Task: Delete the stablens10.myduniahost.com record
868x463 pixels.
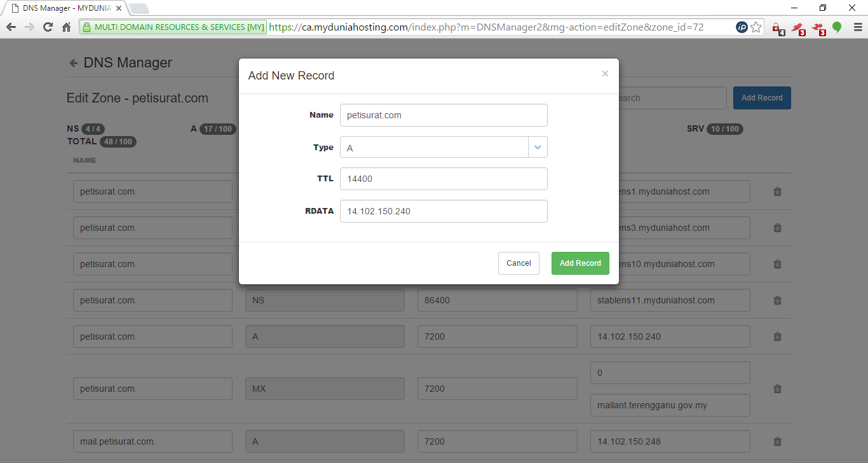Action: (777, 264)
